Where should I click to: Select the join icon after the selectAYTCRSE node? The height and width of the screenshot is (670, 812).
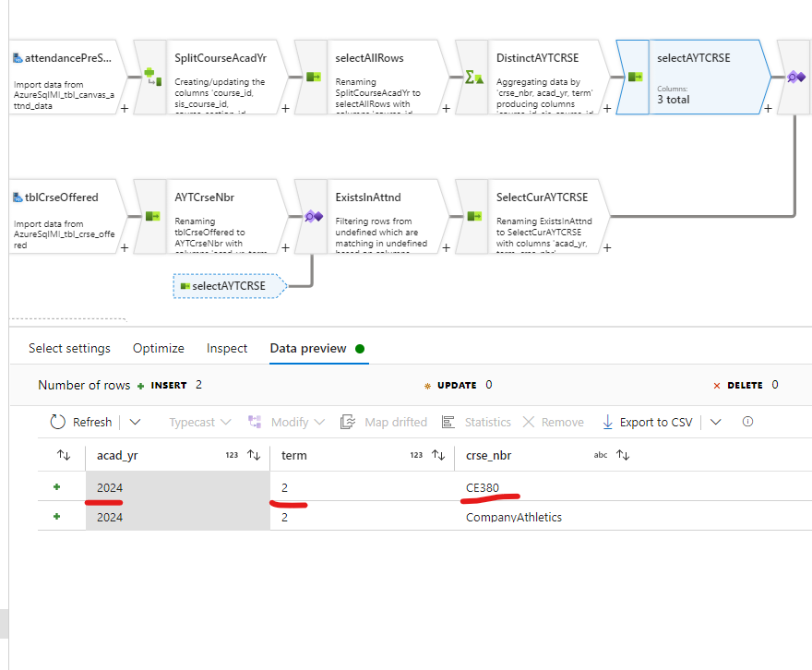pyautogui.click(x=794, y=78)
